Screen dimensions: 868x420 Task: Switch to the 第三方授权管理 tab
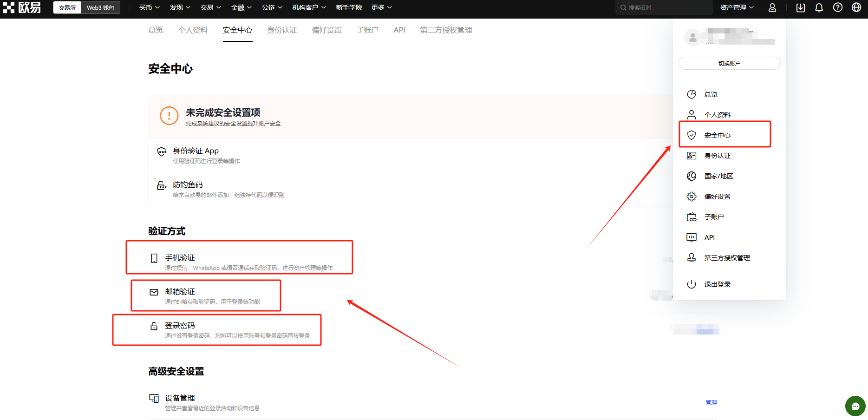(x=446, y=30)
